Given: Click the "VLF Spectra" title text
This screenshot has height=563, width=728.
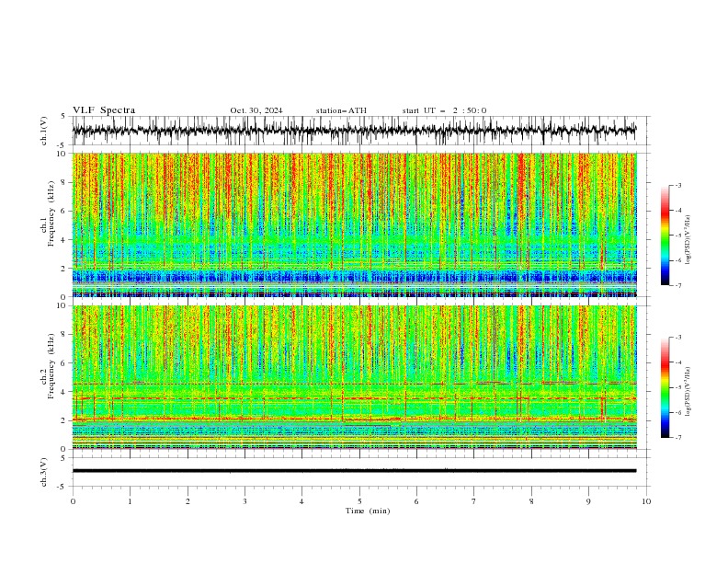Looking at the screenshot, I should pos(104,110).
